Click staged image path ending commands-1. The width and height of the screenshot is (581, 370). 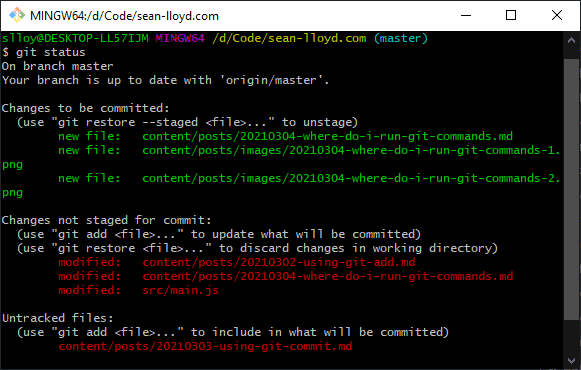click(351, 150)
